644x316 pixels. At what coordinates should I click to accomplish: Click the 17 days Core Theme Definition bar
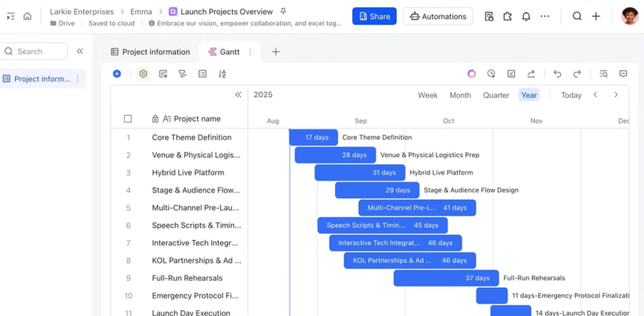313,137
